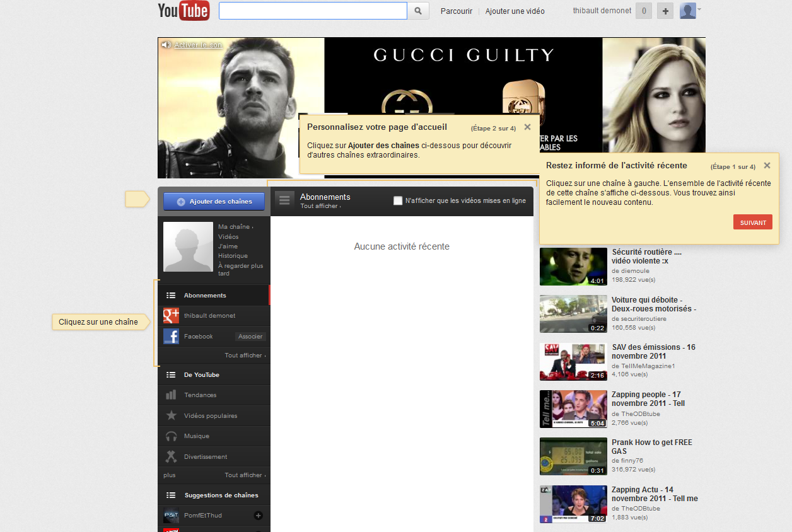Viewport: 792px width, 532px height.
Task: Check N'afficher que les vidéos mises en ligne
Action: click(398, 201)
